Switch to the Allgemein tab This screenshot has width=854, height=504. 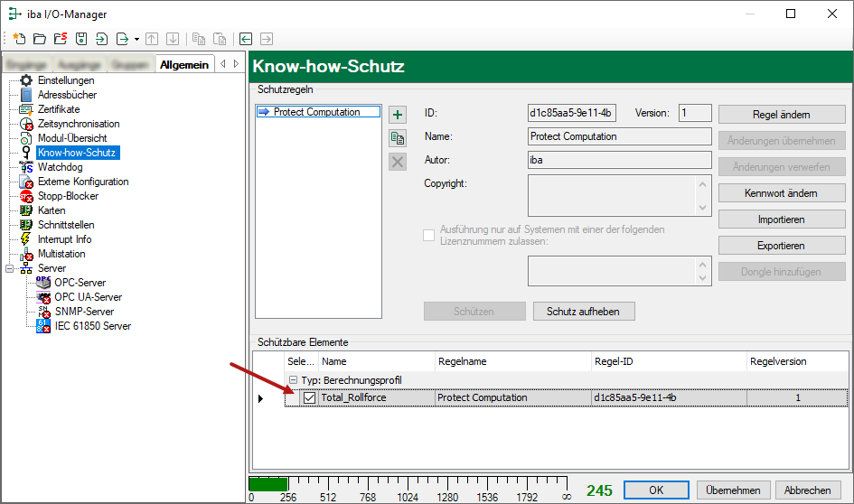(184, 64)
